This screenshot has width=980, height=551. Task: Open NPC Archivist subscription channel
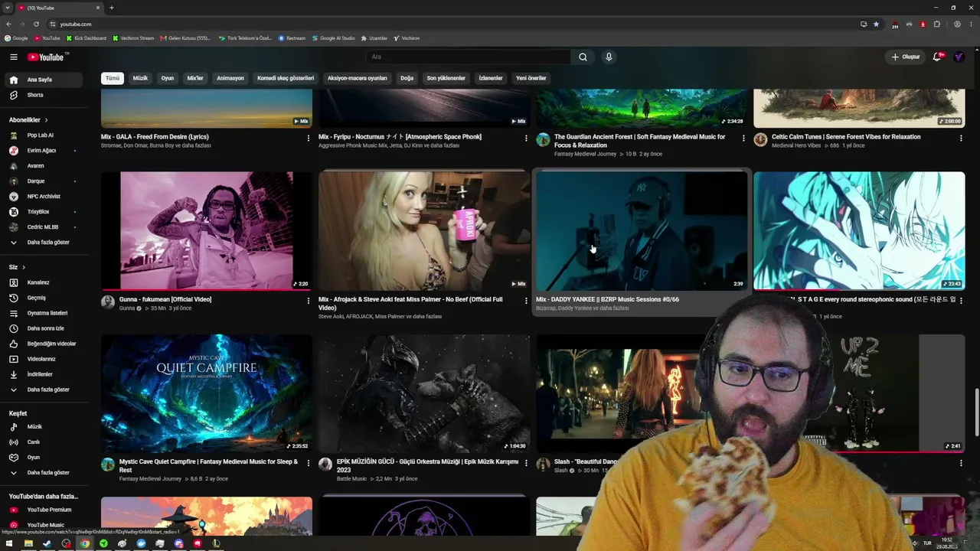pos(42,197)
